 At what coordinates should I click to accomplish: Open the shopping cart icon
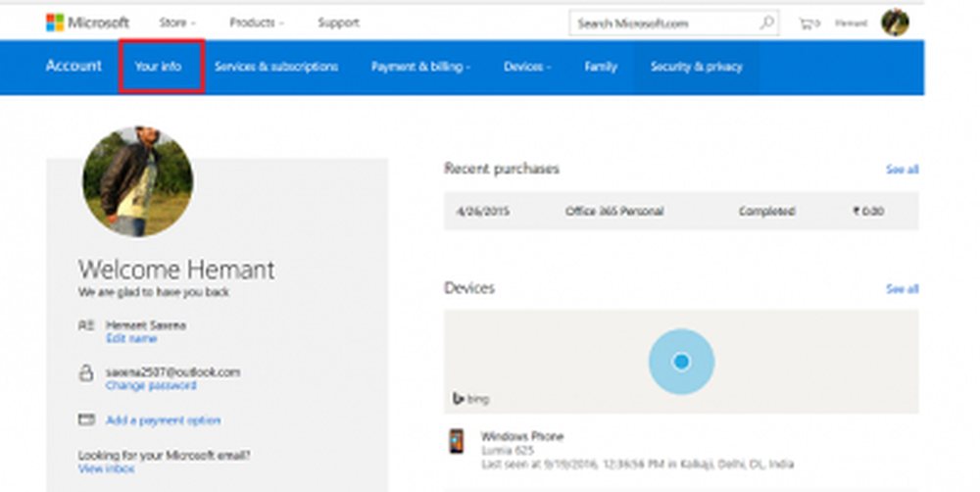click(x=808, y=24)
